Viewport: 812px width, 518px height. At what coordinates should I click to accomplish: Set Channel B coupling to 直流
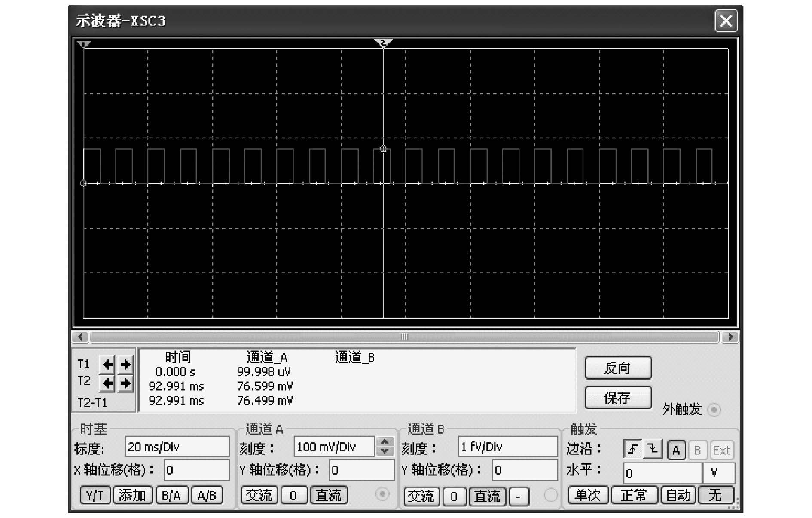click(x=487, y=497)
